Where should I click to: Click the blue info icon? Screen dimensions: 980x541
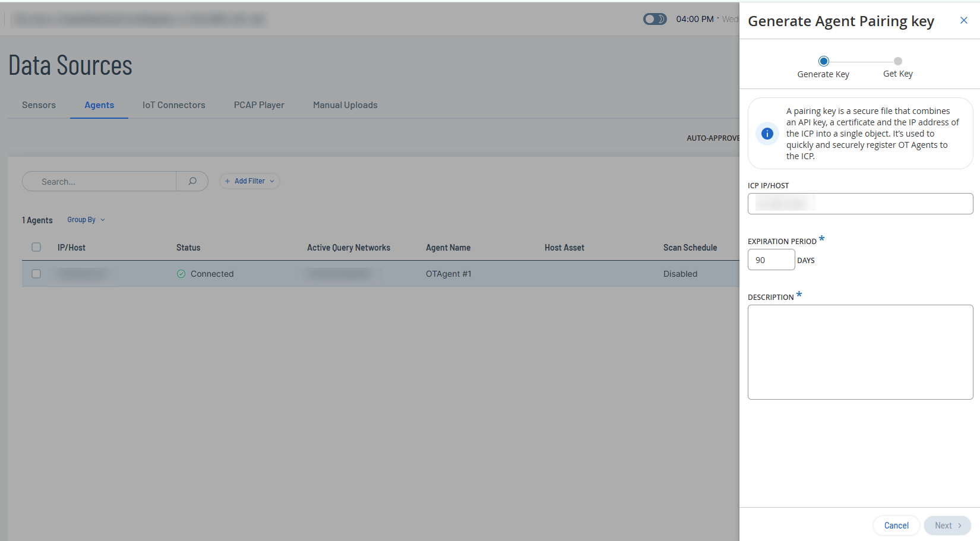click(x=767, y=134)
